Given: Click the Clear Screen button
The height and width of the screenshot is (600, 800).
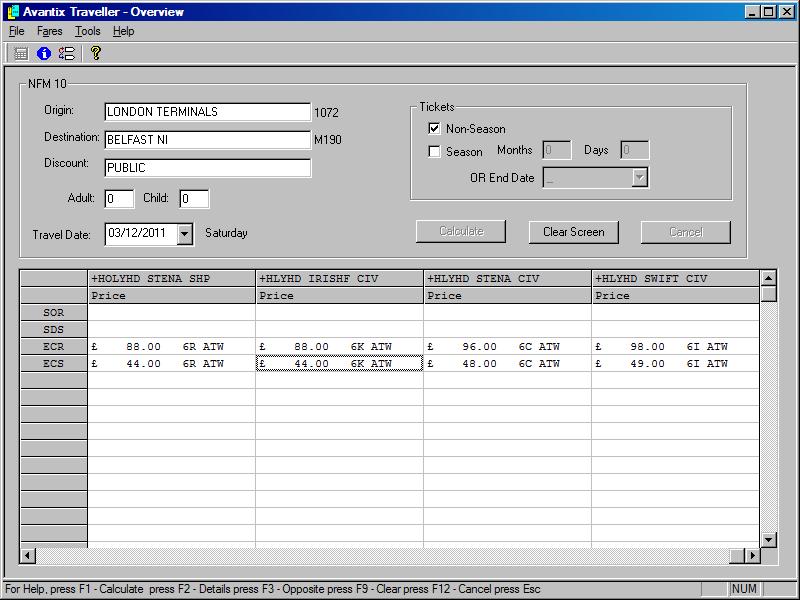Looking at the screenshot, I should pos(573,232).
